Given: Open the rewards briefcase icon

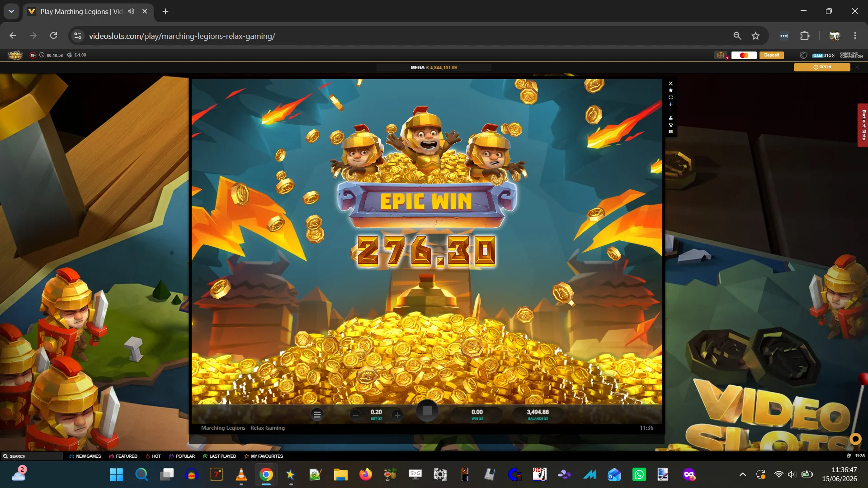Looking at the screenshot, I should point(721,55).
